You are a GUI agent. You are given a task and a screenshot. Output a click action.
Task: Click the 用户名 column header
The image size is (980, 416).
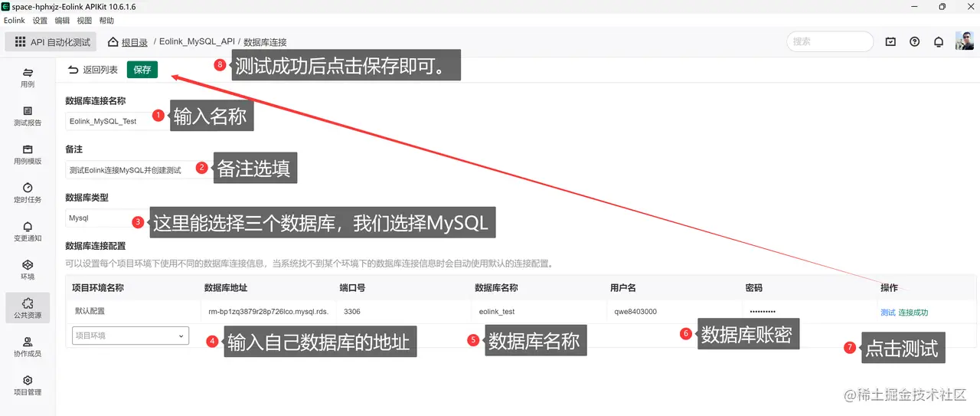pos(623,288)
